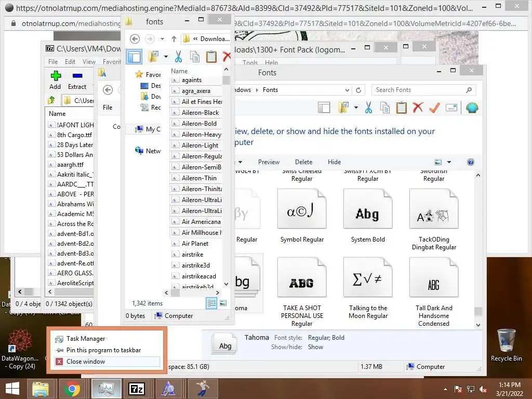Click the Preview button in Fonts control panel
The image size is (532, 399).
click(x=269, y=162)
